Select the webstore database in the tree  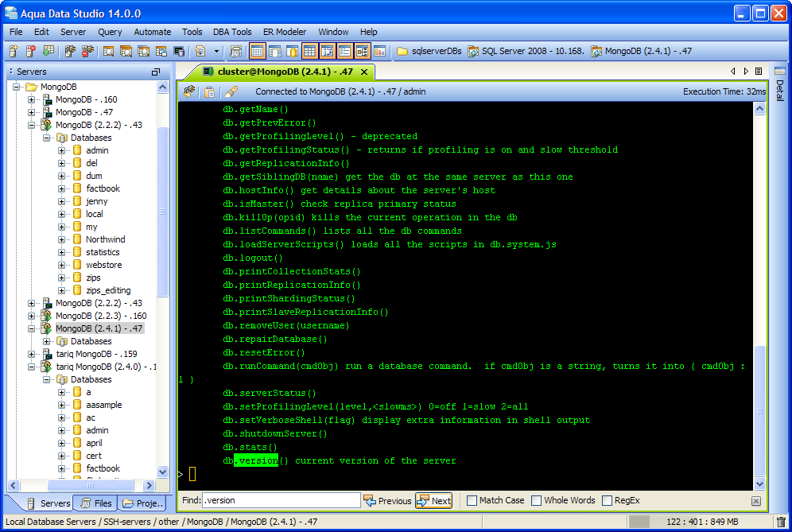click(103, 265)
